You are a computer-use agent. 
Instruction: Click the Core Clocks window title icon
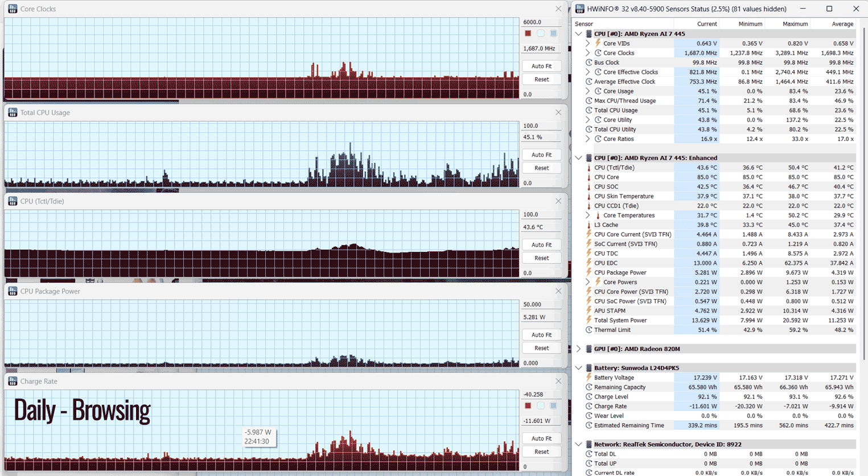[x=13, y=9]
